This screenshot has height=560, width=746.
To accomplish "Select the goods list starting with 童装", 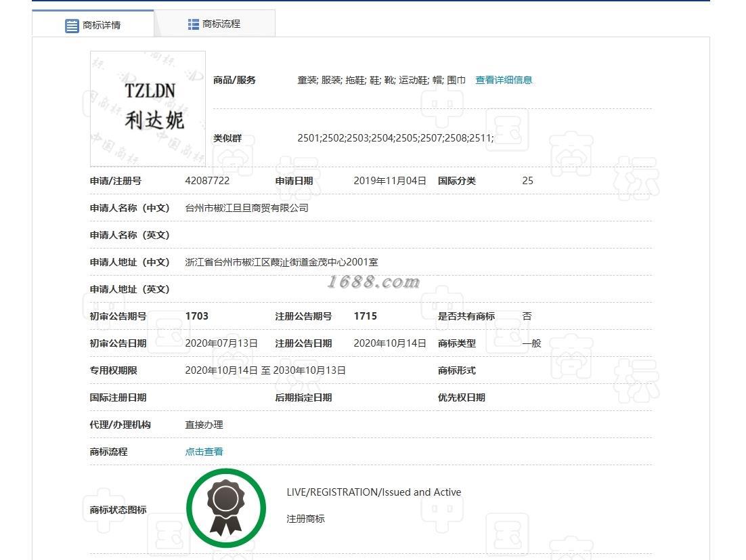I will point(382,80).
